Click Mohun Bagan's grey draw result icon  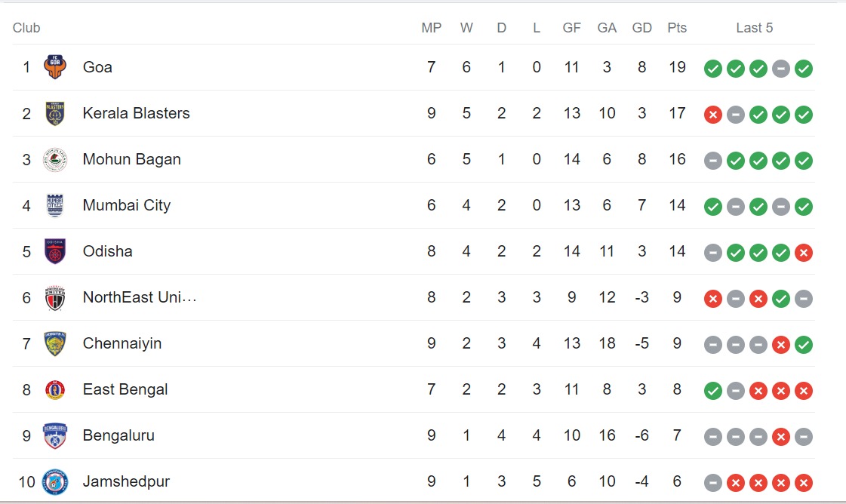pyautogui.click(x=713, y=161)
